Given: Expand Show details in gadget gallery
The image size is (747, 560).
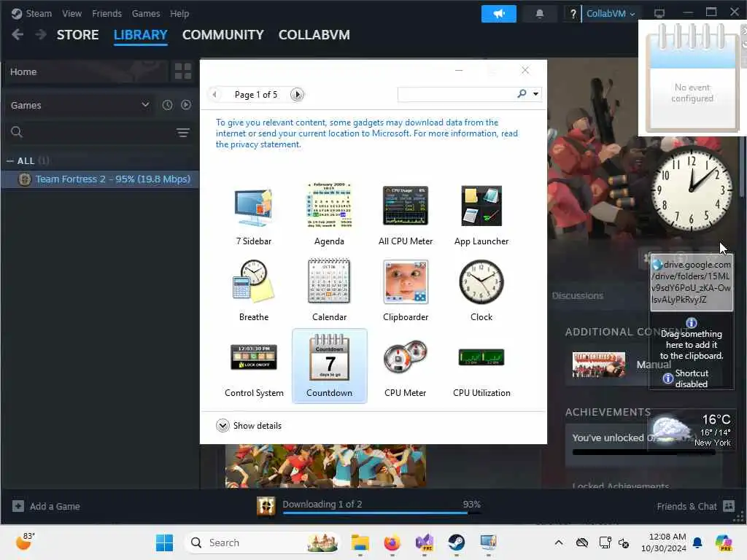Looking at the screenshot, I should tap(248, 425).
